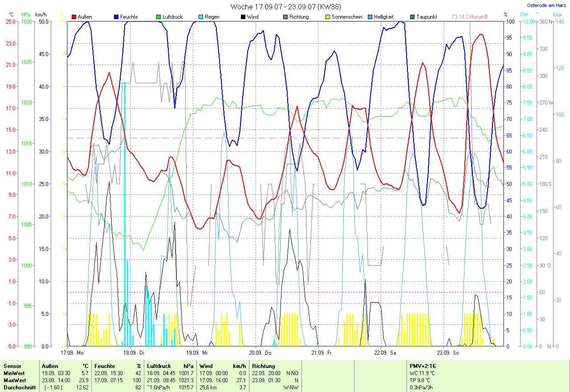Click the blue Feuchte legend swatch

pyautogui.click(x=117, y=17)
